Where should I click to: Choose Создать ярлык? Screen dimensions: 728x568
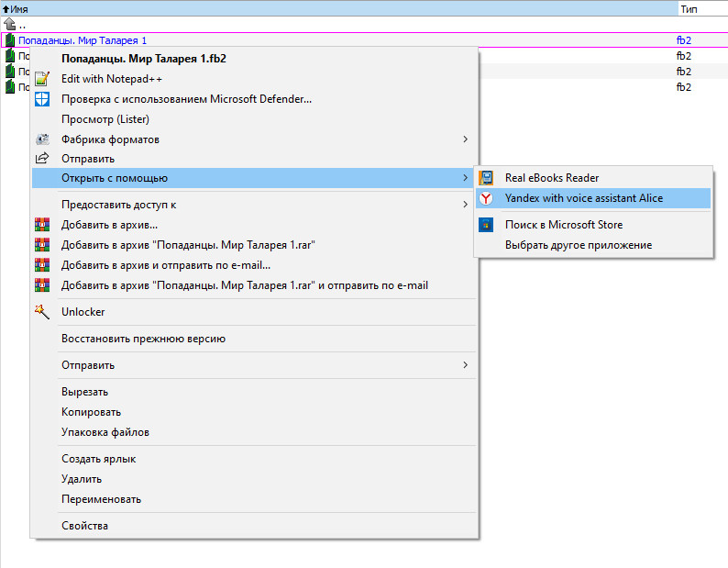254,459
